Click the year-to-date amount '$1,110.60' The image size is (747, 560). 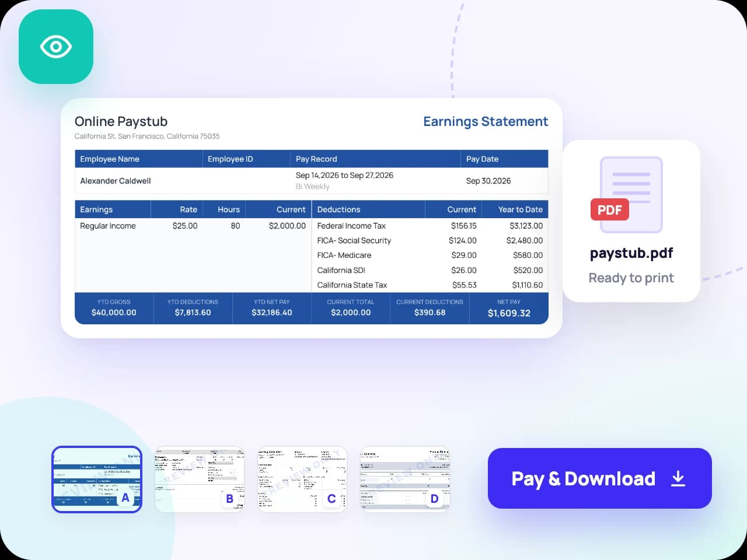528,285
